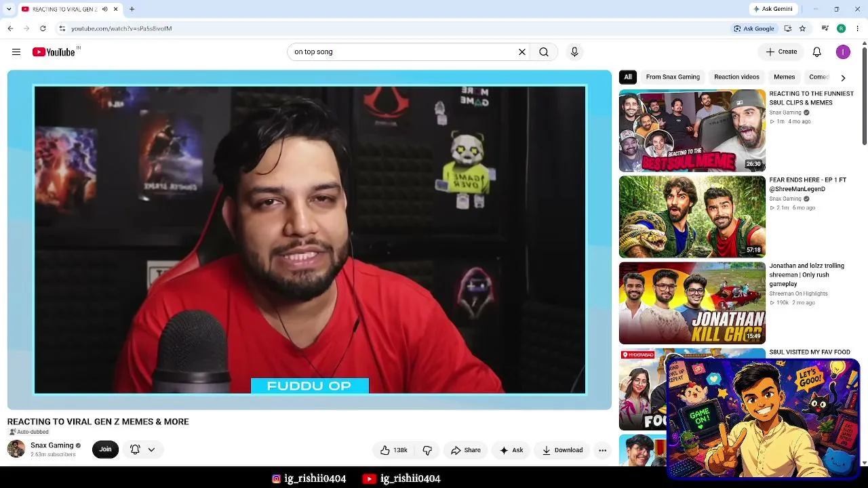Select the Comedy chip
868x488 pixels.
click(818, 77)
